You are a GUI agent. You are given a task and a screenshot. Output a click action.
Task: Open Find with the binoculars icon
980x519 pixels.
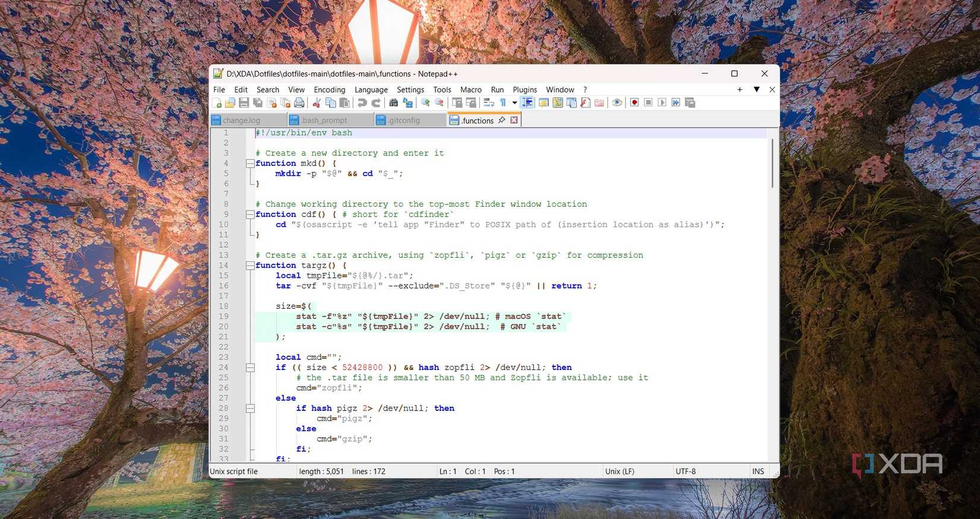(393, 103)
